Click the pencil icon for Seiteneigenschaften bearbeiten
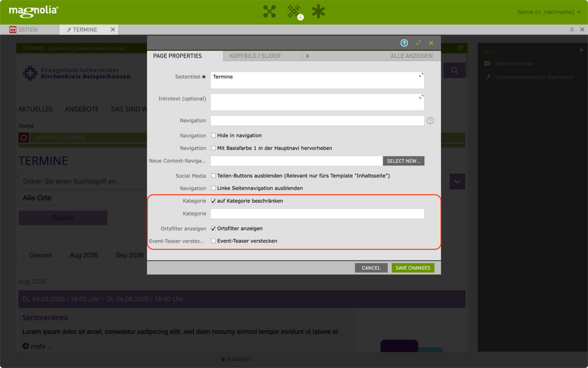Screen dimensions: 588x368 [487, 77]
